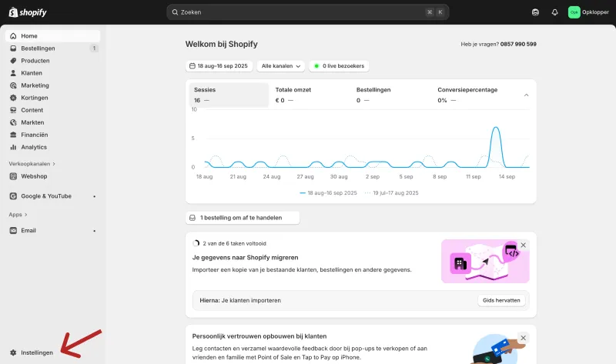
Task: Open Klanten in sidebar
Action: (x=52, y=73)
